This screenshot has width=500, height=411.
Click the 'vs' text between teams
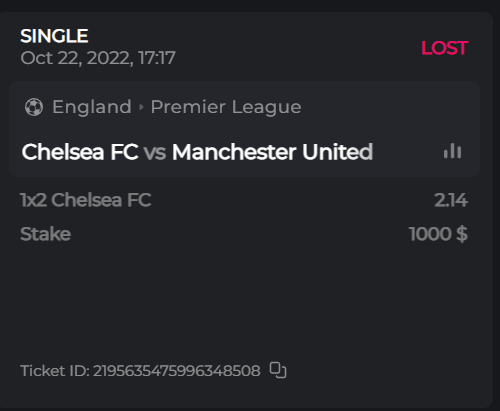tap(155, 153)
